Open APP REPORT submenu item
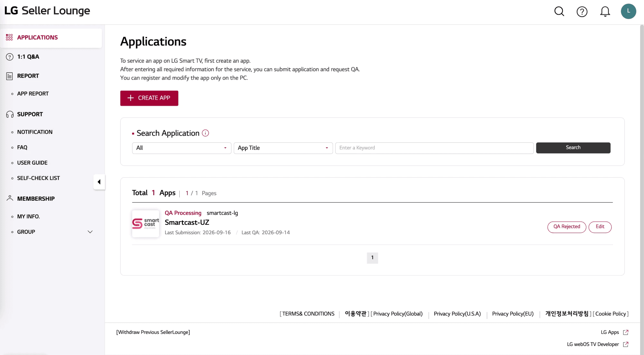 coord(33,94)
